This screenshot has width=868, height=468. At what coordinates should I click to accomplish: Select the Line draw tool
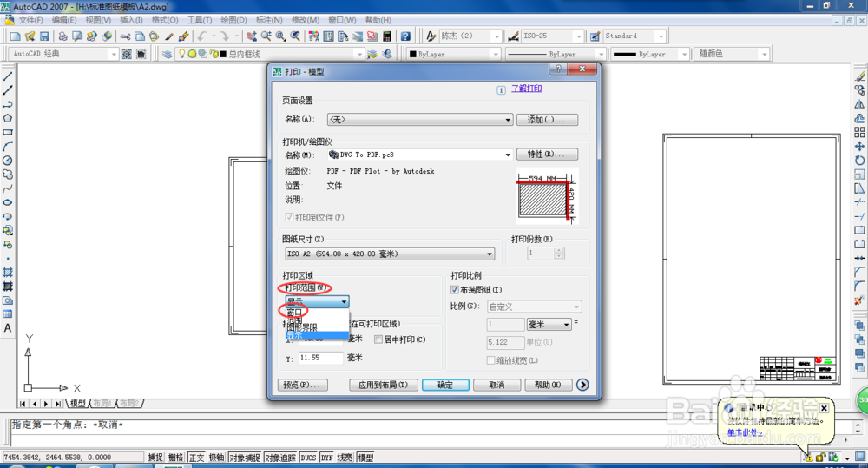click(8, 76)
